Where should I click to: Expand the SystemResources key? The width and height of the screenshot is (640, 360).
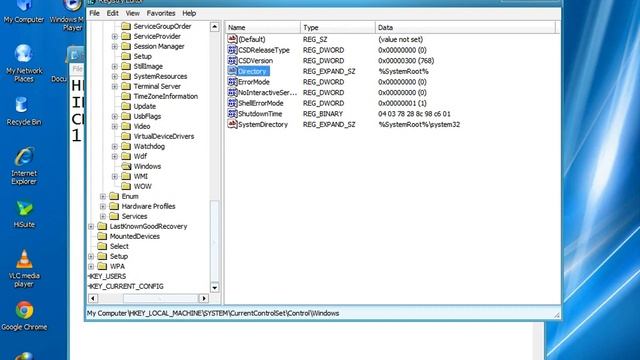(115, 77)
